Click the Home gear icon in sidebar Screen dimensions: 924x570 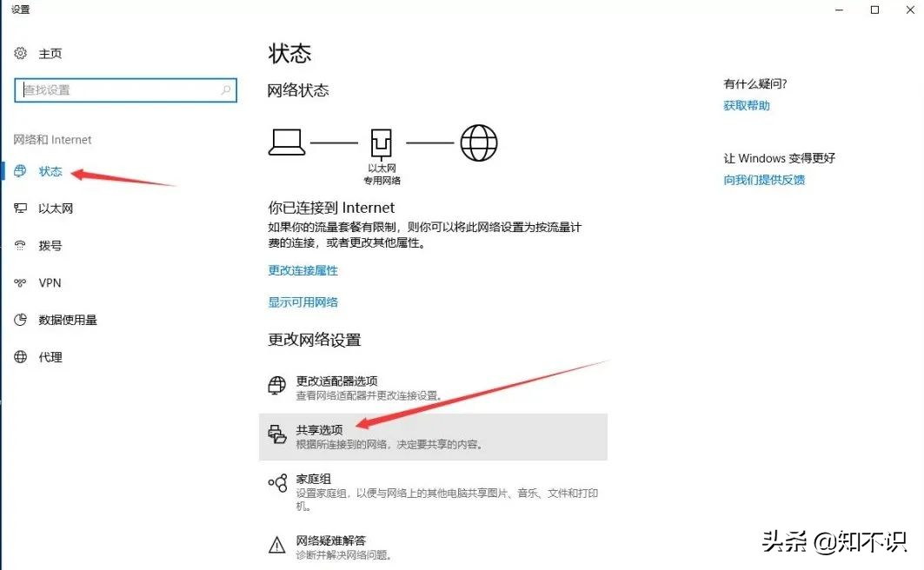coord(20,53)
